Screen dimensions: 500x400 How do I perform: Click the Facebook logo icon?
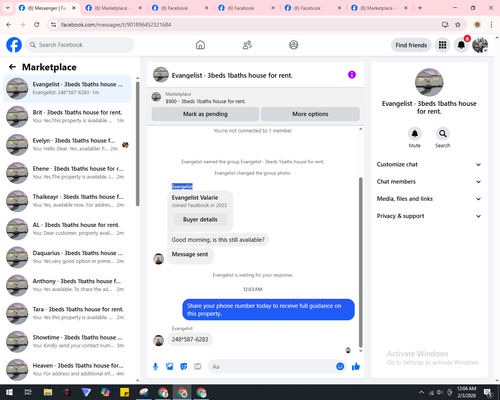(x=14, y=45)
